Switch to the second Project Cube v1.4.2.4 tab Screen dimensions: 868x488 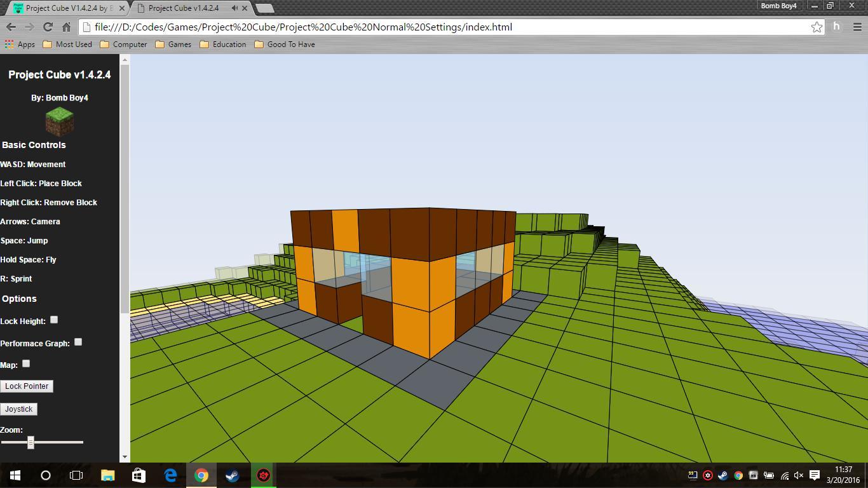(184, 8)
